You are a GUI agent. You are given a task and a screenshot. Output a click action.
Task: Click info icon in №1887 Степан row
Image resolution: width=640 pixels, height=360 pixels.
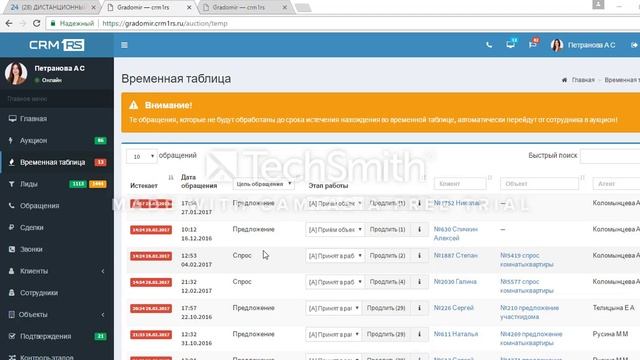tap(419, 256)
